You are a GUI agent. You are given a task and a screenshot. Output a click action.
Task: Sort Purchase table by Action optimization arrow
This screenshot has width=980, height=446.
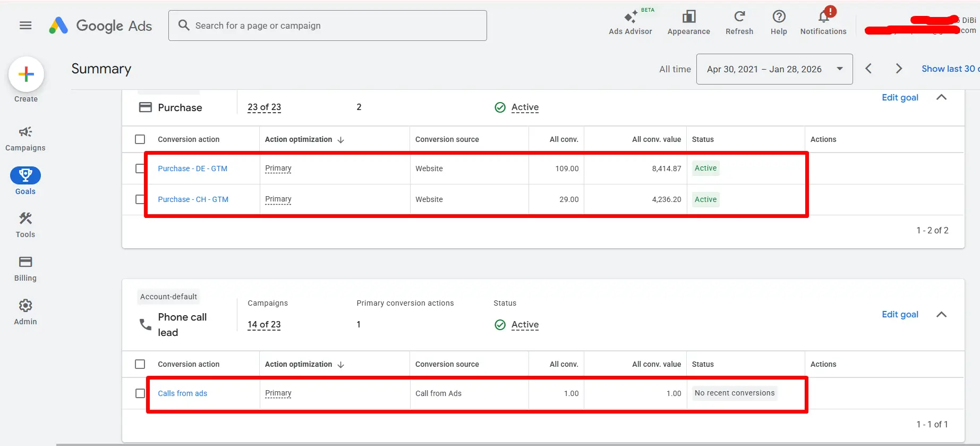[341, 140]
